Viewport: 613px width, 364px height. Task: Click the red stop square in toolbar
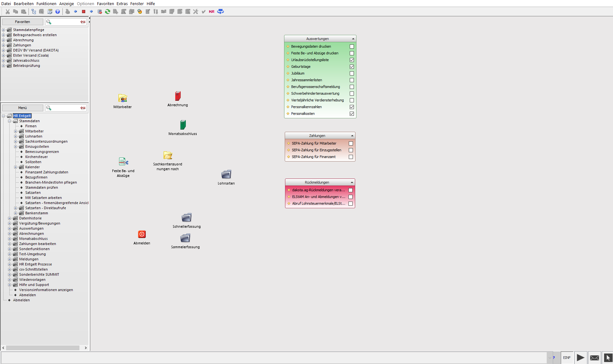[x=84, y=12]
